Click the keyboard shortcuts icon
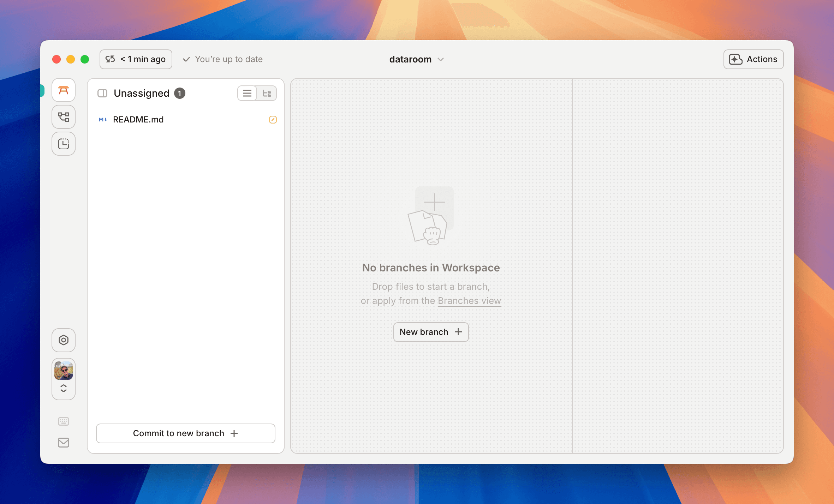 point(64,421)
